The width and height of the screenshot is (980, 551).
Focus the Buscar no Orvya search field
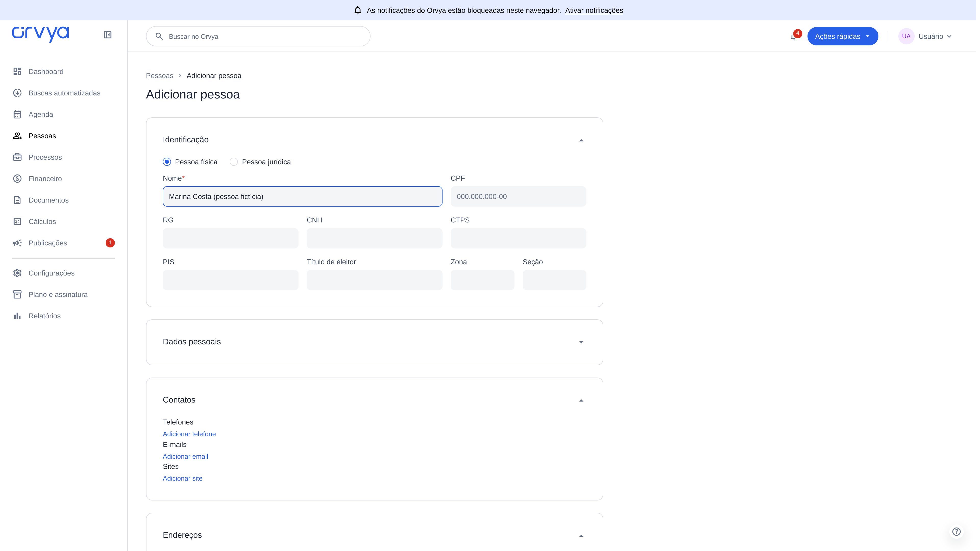click(x=258, y=36)
